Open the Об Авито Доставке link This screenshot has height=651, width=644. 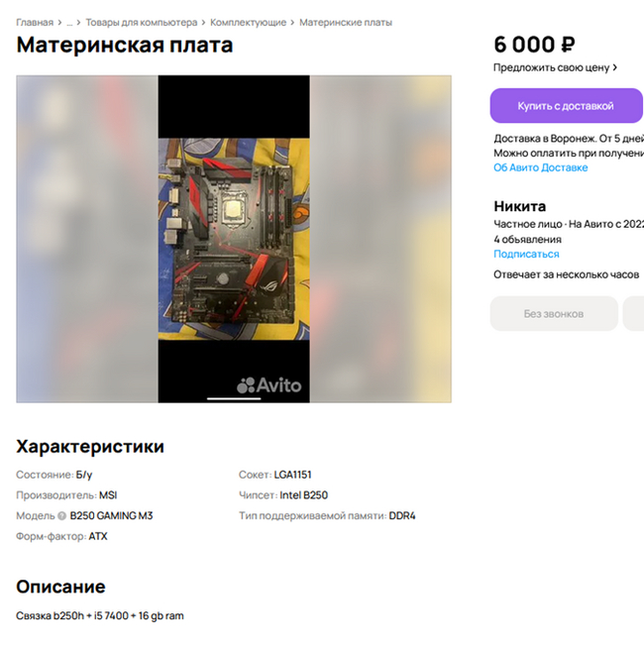coord(541,167)
